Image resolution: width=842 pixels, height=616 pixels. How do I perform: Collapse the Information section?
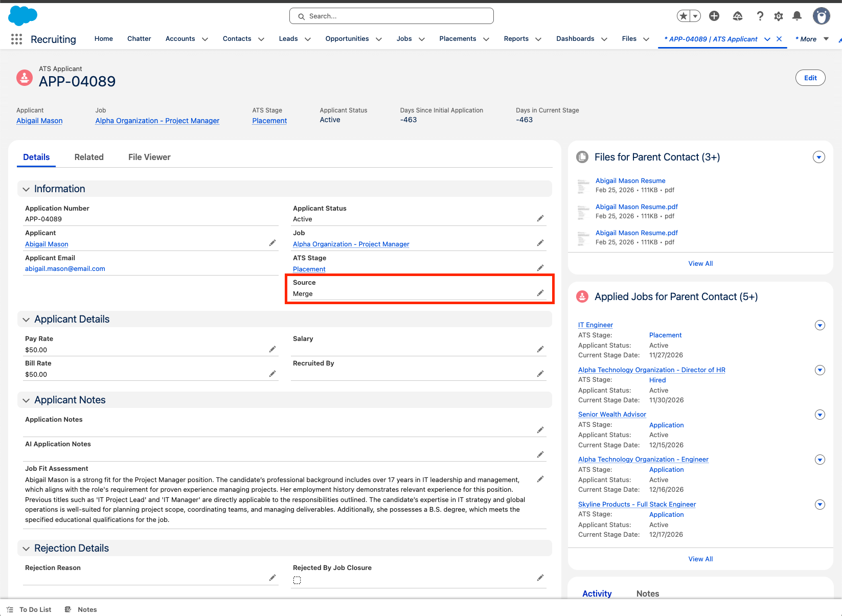point(26,189)
